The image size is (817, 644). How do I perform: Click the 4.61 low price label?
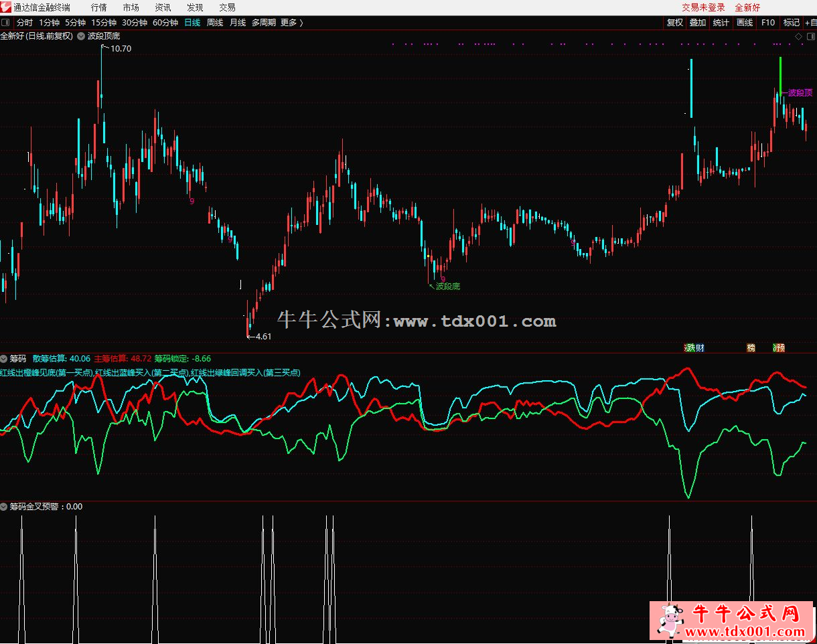click(x=263, y=336)
